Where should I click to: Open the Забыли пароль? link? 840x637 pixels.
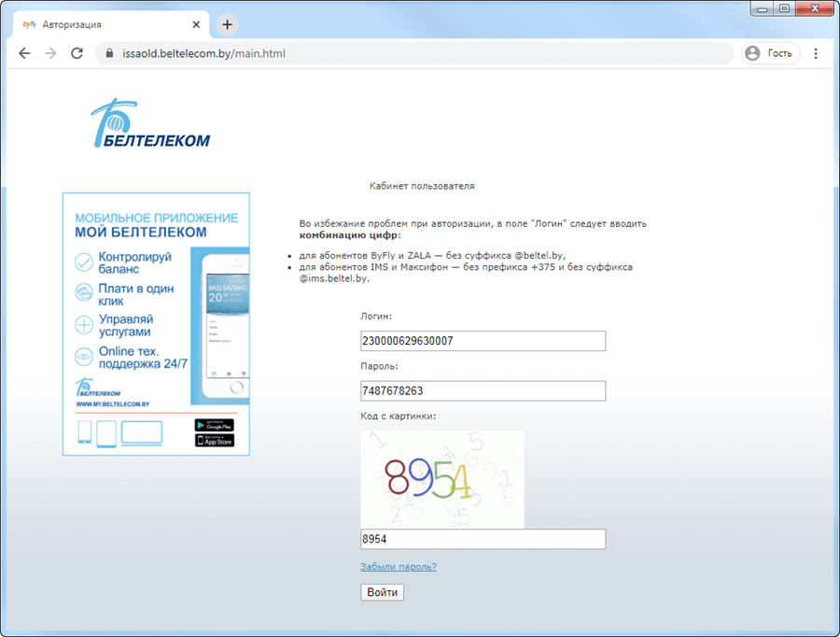pos(398,567)
